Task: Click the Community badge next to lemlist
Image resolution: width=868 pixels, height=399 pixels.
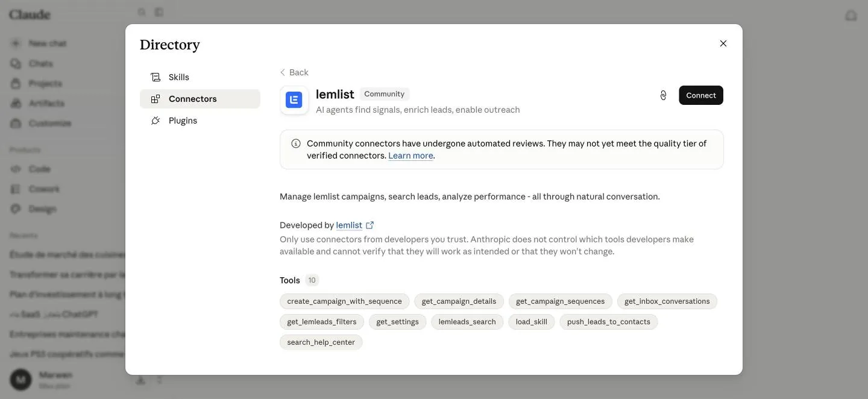Action: point(385,94)
